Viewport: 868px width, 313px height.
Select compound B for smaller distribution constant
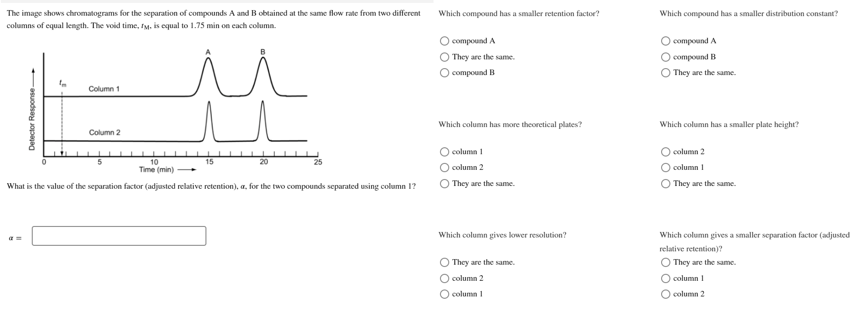coord(665,58)
